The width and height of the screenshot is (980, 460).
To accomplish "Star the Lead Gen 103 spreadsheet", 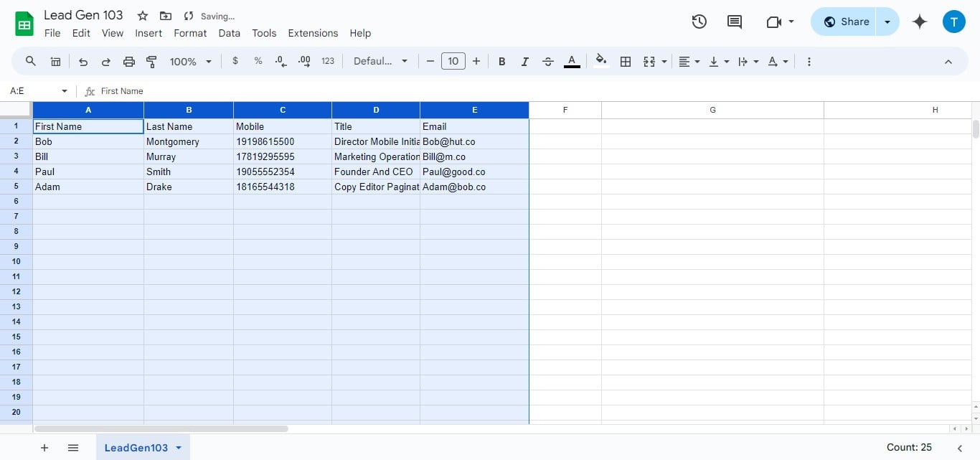I will [141, 15].
